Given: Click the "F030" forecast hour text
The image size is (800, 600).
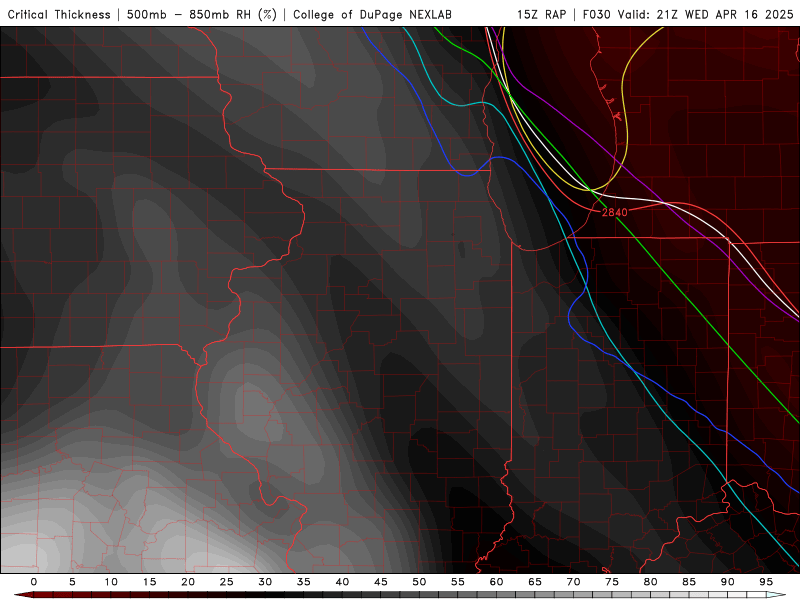Looking at the screenshot, I should click(597, 14).
